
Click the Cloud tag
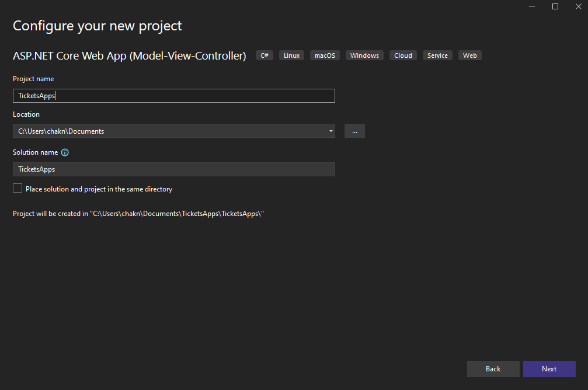(x=403, y=55)
